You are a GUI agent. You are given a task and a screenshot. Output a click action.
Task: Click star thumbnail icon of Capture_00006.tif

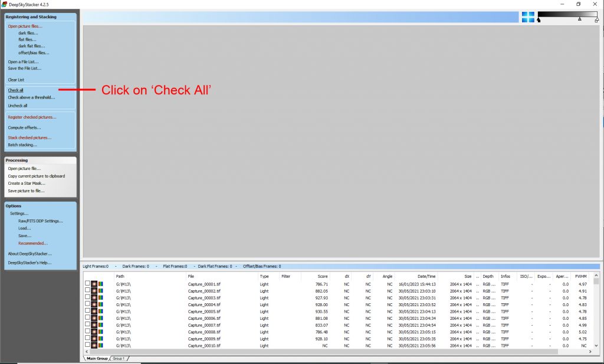pyautogui.click(x=94, y=318)
